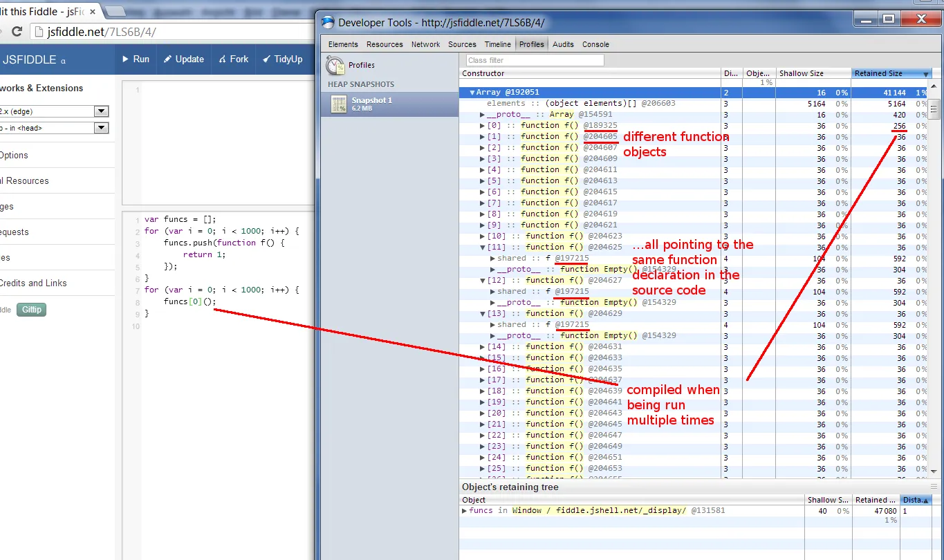Open the Network tab

click(x=426, y=44)
